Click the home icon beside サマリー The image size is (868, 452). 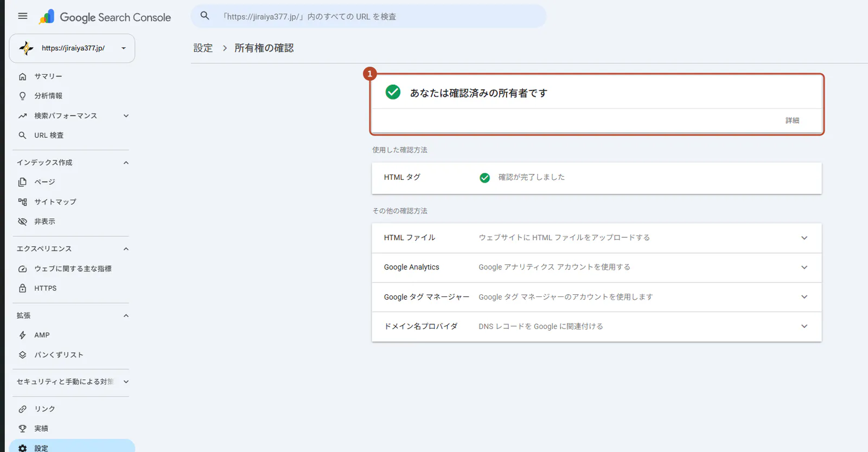tap(22, 76)
